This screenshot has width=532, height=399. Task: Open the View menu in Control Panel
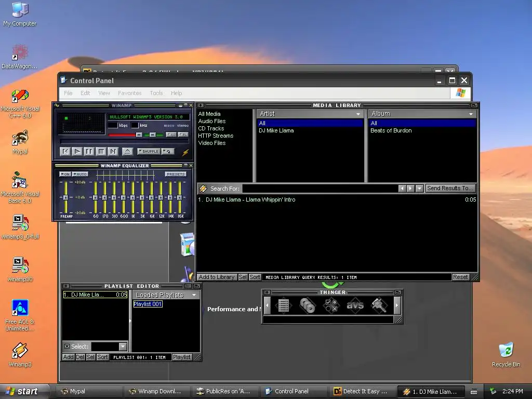104,93
